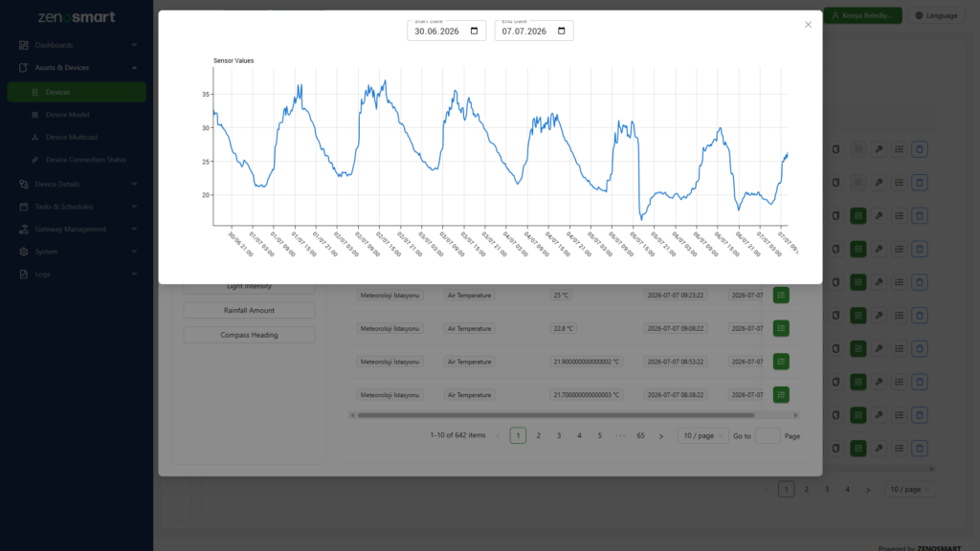Click the key icon in the bottom device row
The image size is (980, 551).
[x=879, y=448]
